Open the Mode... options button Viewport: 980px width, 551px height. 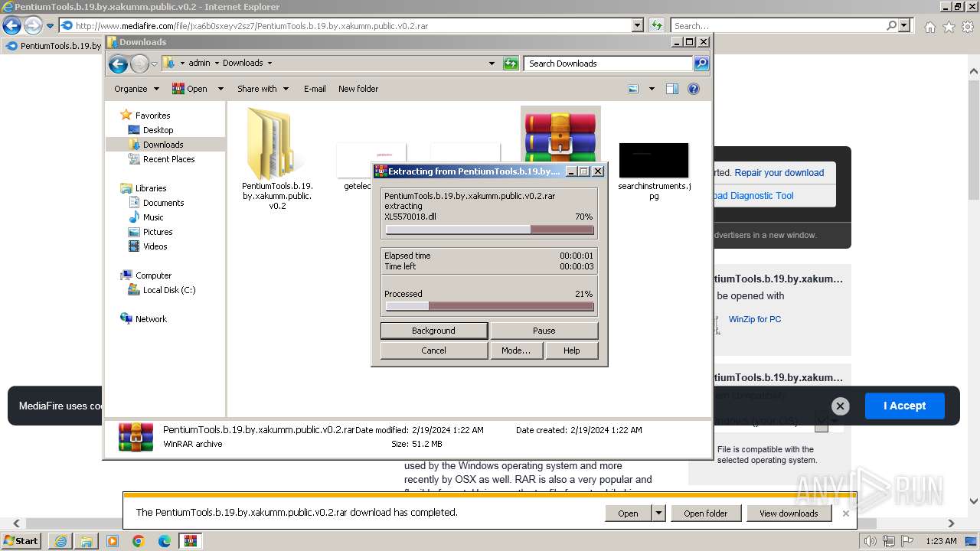pos(515,350)
